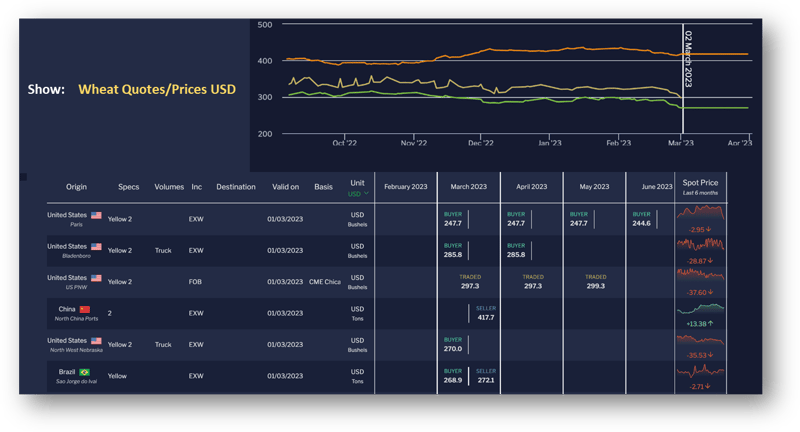The image size is (800, 432).
Task: Click the FOB incoterm cell
Action: coord(195,282)
